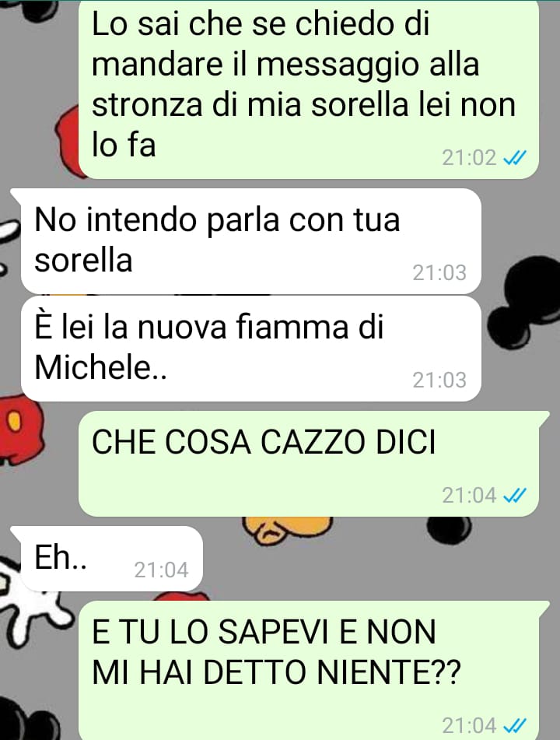Screen dimensions: 560x740
Task: Tap the read ticks on the last message
Action: (515, 725)
